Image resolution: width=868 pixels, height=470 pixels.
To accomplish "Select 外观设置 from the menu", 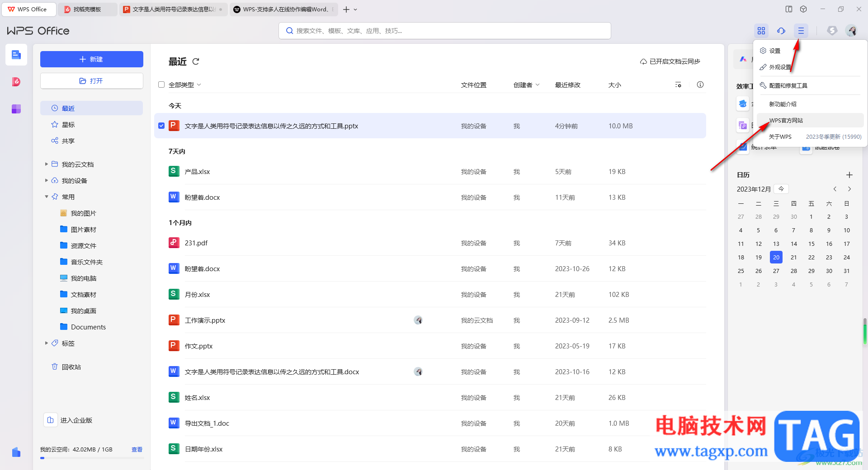I will [810, 67].
